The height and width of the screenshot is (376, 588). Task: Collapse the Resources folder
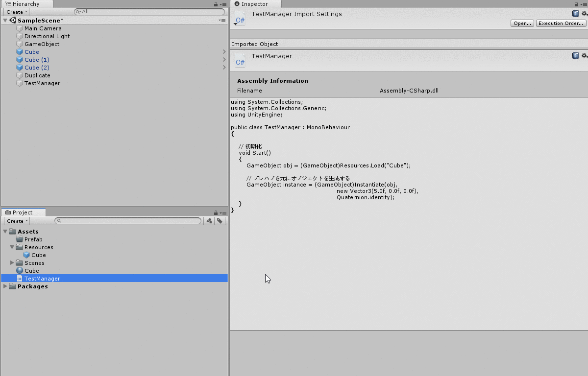point(12,247)
